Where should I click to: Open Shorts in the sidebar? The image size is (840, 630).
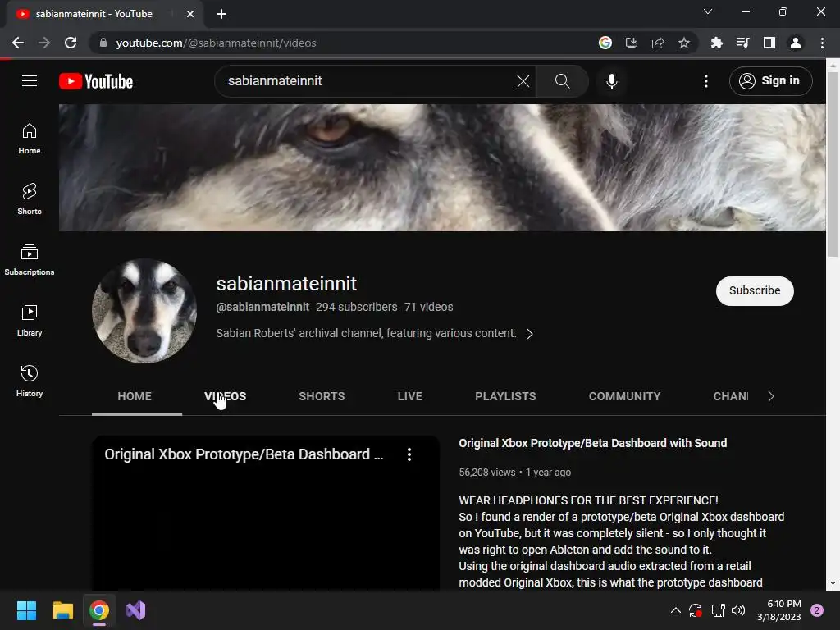click(x=30, y=199)
